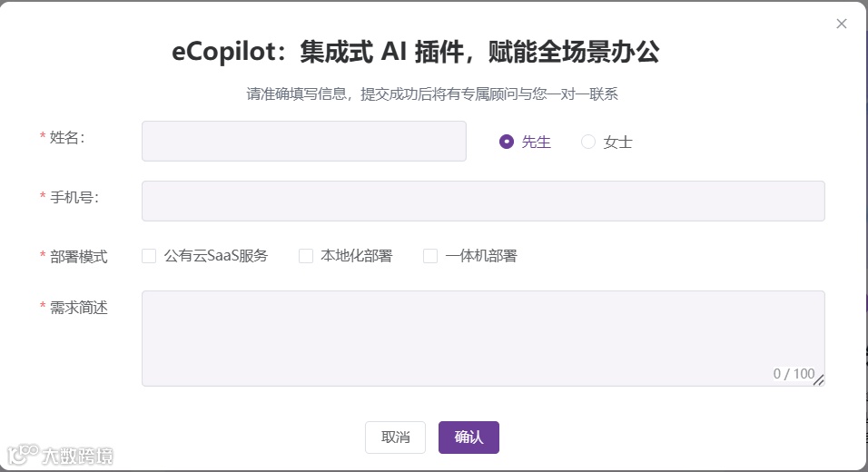Image resolution: width=868 pixels, height=472 pixels.
Task: Click the textarea resize handle
Action: click(x=819, y=379)
